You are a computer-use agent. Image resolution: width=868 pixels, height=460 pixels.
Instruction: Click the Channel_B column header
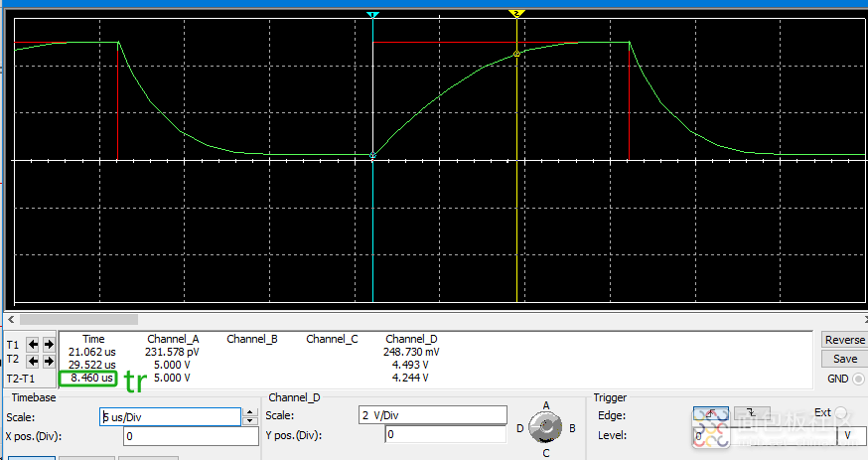click(252, 339)
